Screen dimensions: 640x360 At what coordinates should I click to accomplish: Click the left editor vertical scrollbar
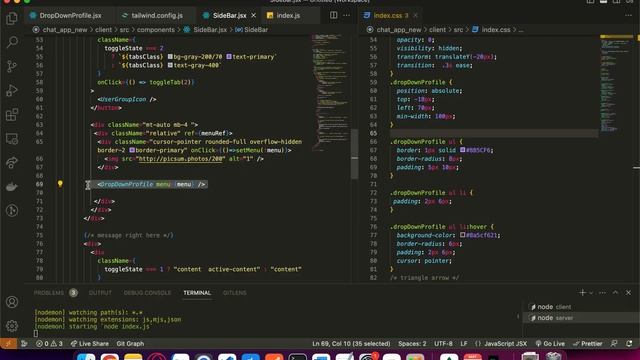tap(354, 154)
